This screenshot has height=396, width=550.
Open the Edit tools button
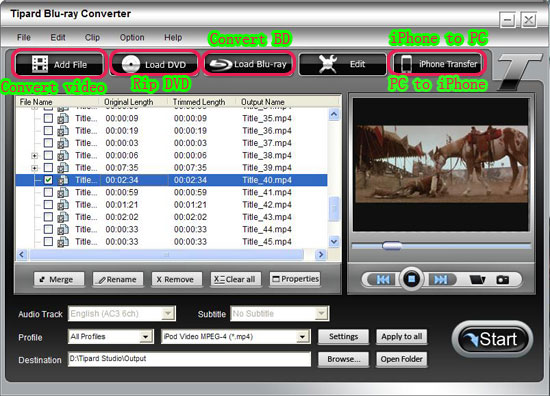pyautogui.click(x=342, y=64)
